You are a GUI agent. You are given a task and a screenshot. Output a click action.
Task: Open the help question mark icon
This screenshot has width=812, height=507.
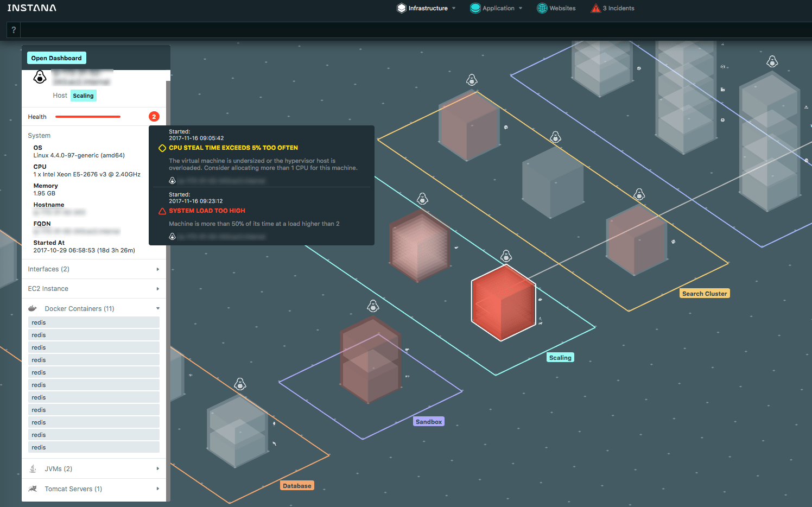[x=14, y=30]
